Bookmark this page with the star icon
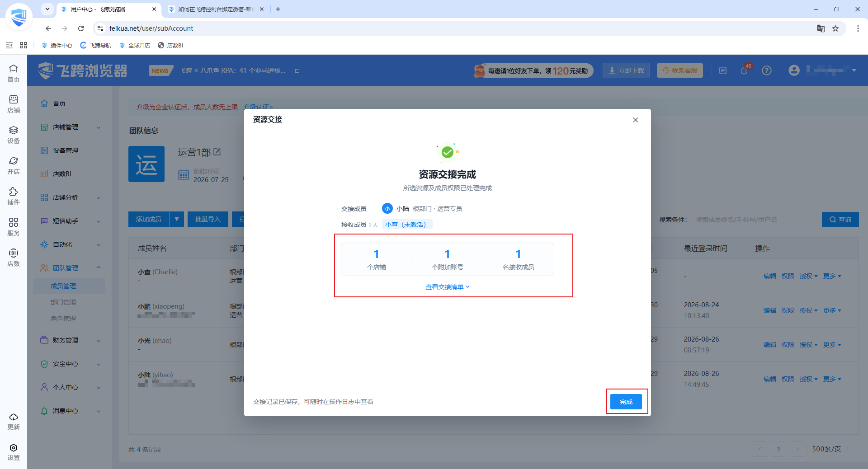 coord(835,28)
